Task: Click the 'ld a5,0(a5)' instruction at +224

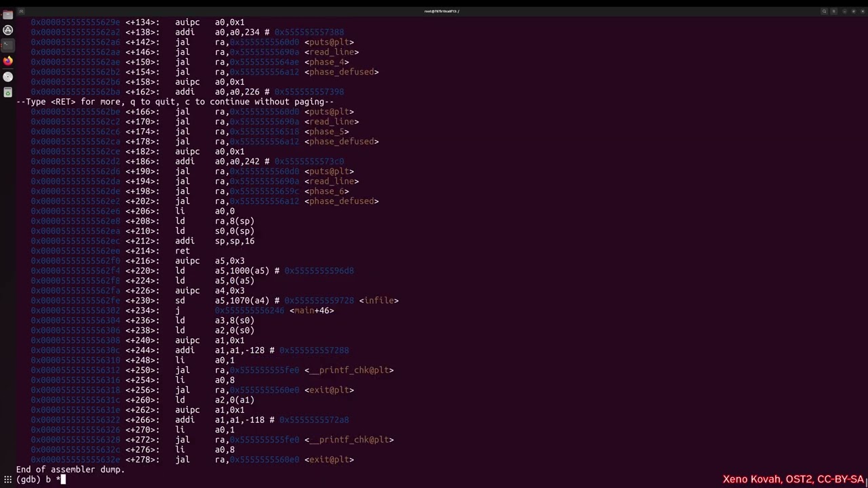Action: (214, 281)
